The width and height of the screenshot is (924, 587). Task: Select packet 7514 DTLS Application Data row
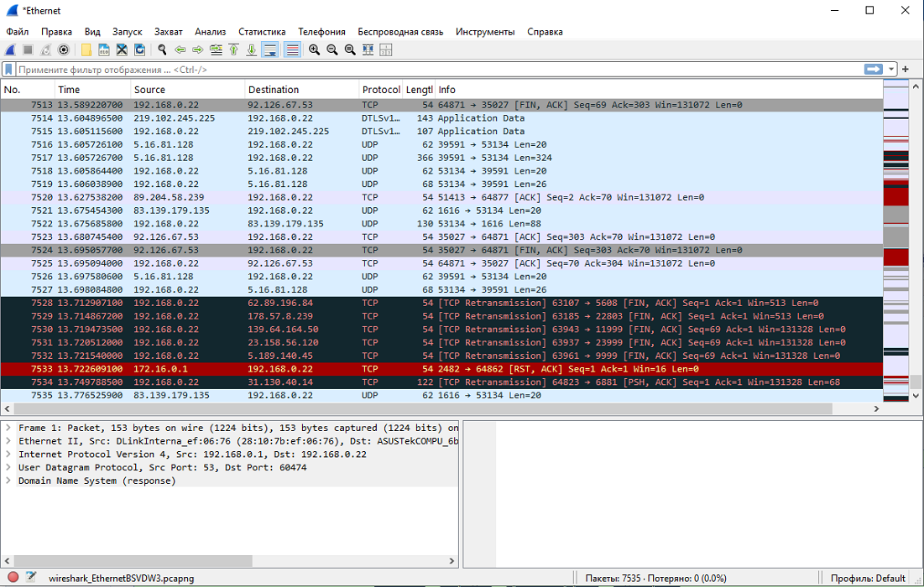click(442, 118)
